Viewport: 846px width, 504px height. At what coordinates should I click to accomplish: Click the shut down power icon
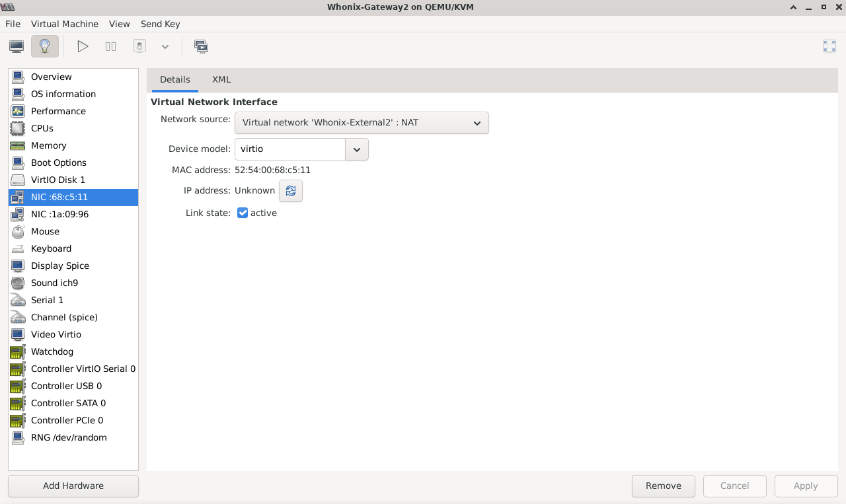139,46
